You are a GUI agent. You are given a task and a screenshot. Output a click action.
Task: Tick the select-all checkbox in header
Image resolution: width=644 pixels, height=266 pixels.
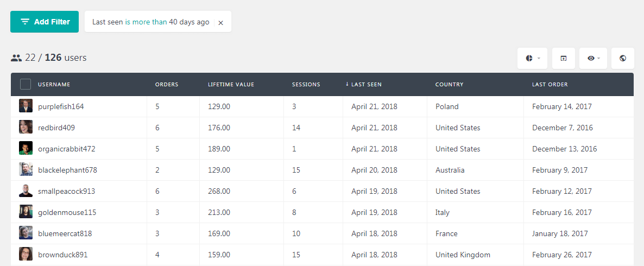pos(26,84)
